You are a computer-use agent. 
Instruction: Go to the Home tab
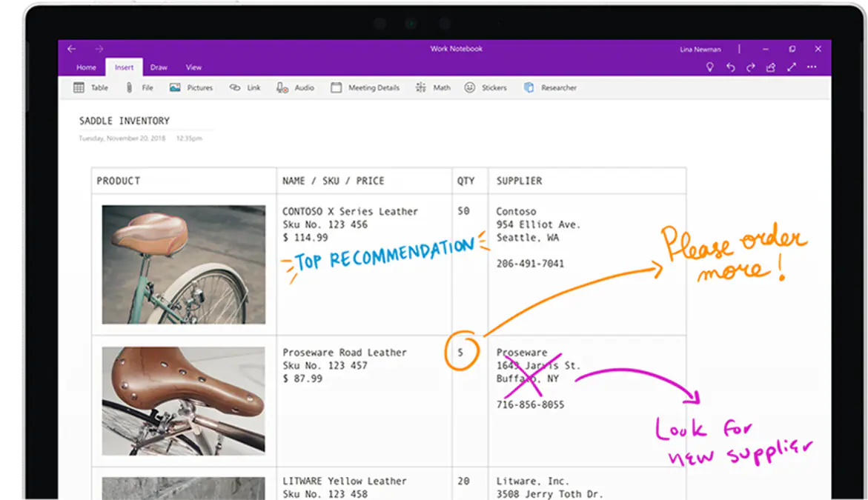[x=86, y=67]
